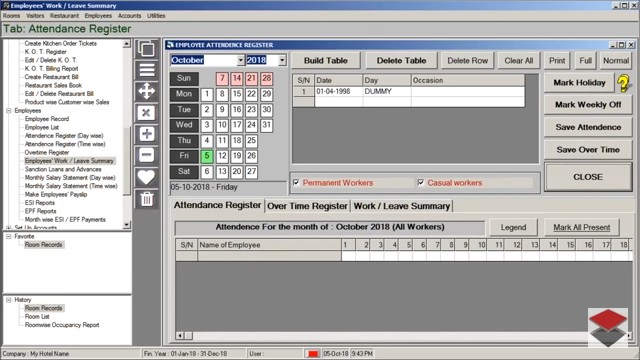
Task: Collapse the Employees tree node
Action: click(9, 111)
